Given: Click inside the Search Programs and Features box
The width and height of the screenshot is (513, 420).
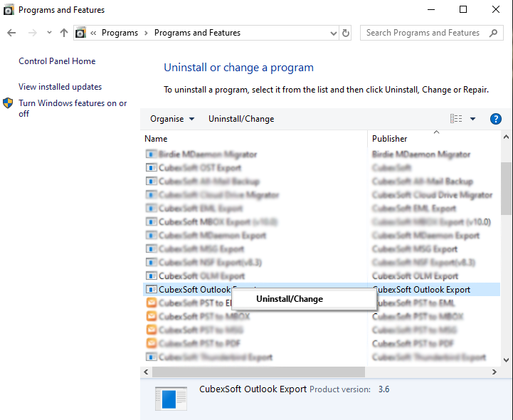Looking at the screenshot, I should click(423, 33).
